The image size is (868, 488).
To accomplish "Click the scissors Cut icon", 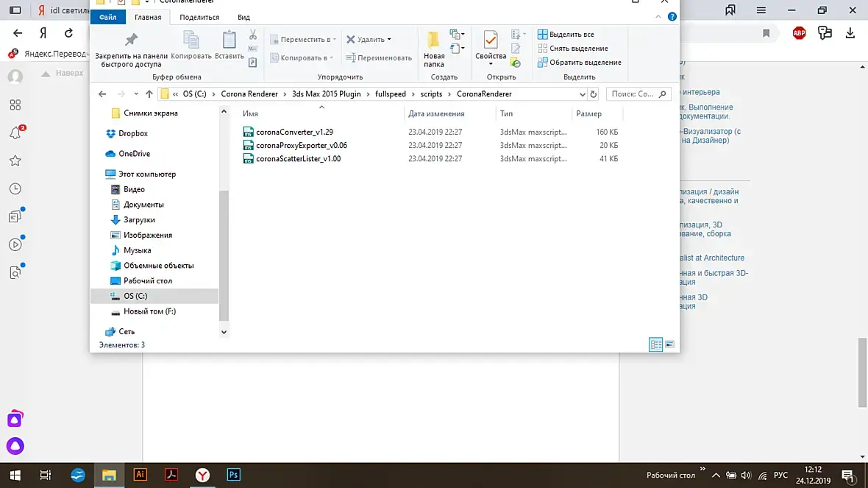I will click(253, 35).
